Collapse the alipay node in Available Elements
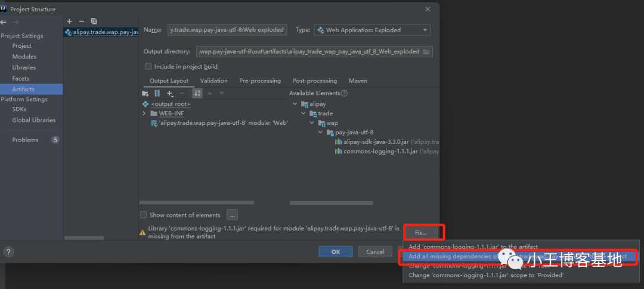 pos(296,104)
